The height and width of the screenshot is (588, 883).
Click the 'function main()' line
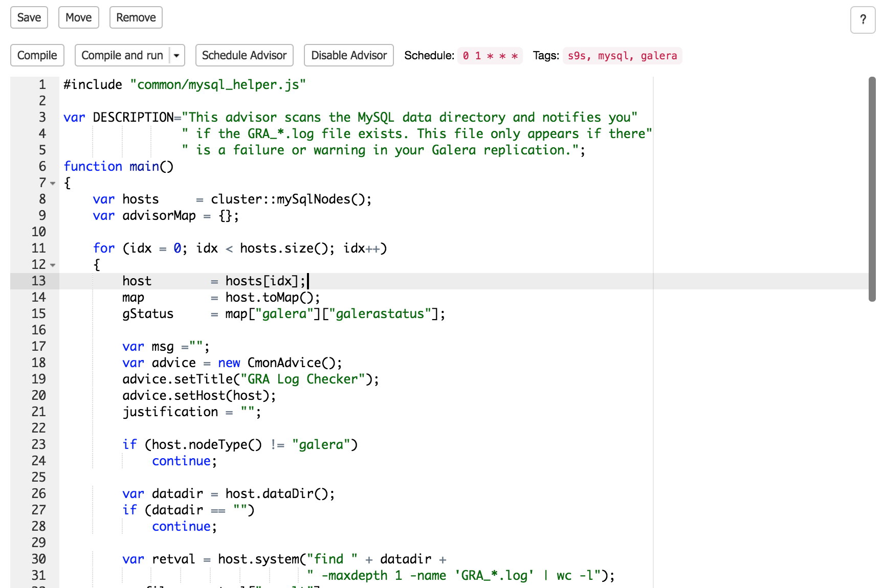pyautogui.click(x=118, y=166)
